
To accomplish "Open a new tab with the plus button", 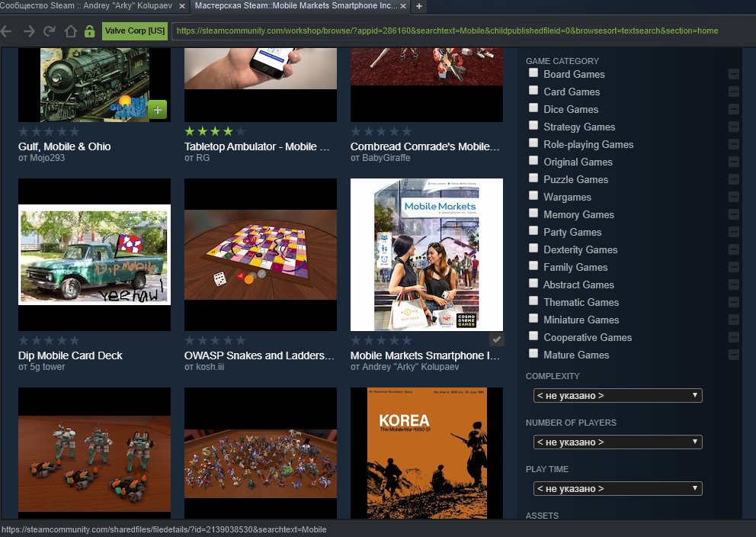I will click(419, 6).
